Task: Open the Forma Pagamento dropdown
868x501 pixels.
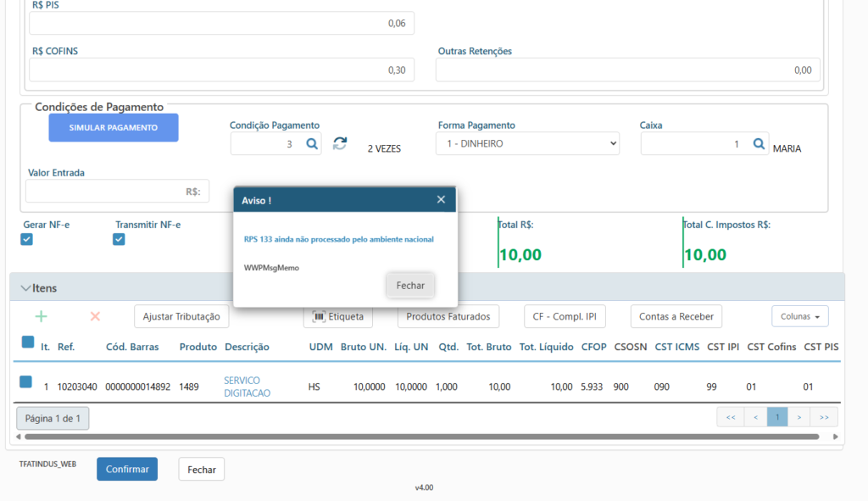Action: coord(527,144)
